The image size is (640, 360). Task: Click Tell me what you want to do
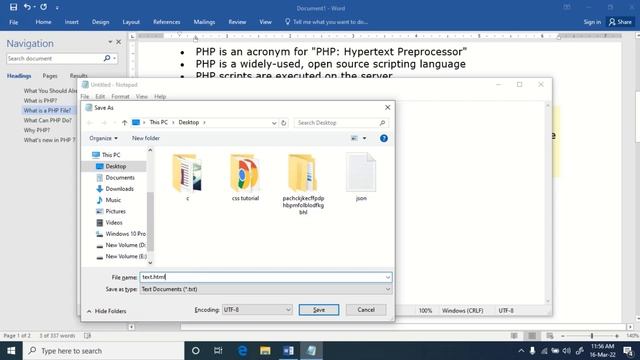coord(326,22)
